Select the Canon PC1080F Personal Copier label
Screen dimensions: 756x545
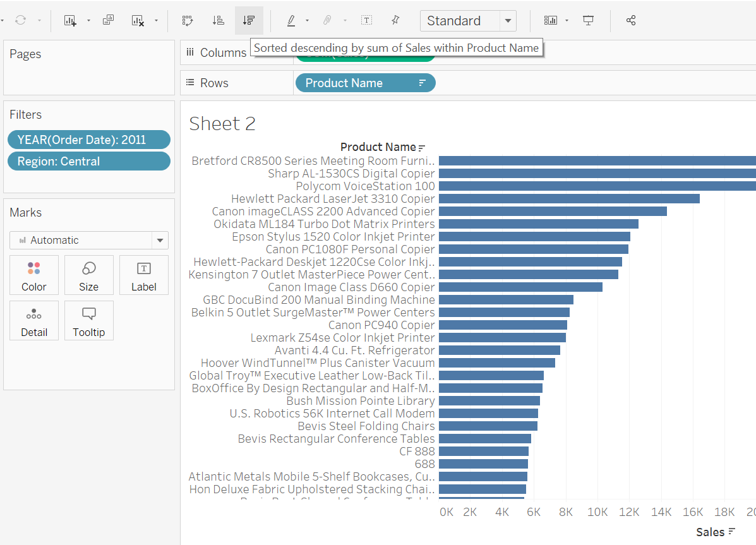point(351,249)
